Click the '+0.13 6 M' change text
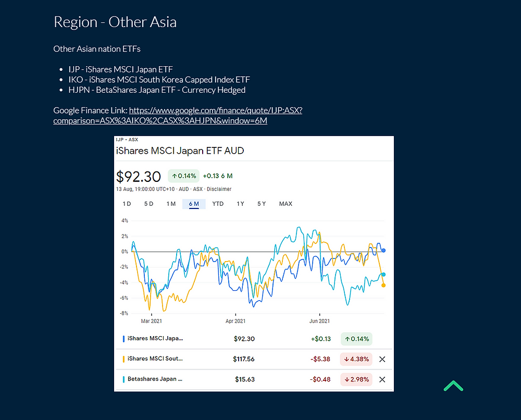 click(x=218, y=176)
